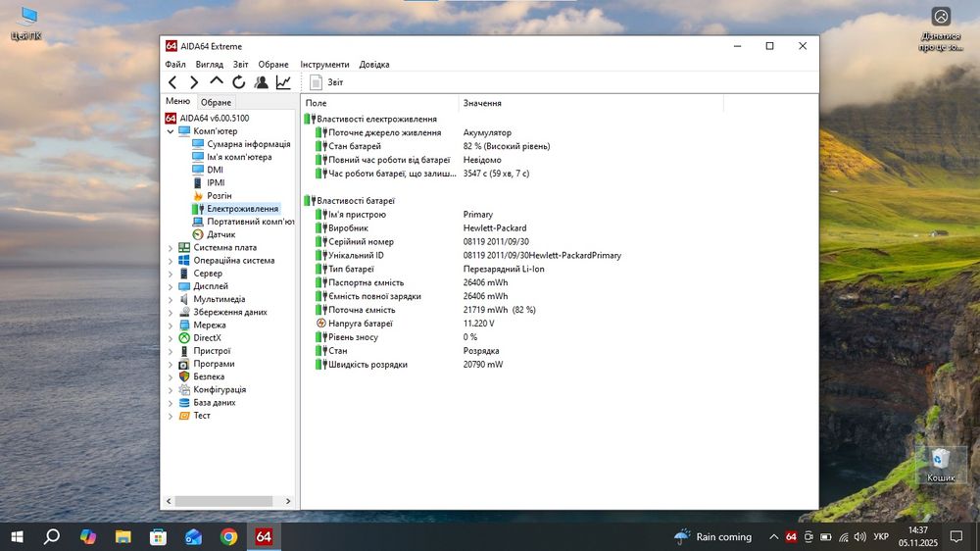Go forward with the right arrow toolbar button

pyautogui.click(x=194, y=82)
